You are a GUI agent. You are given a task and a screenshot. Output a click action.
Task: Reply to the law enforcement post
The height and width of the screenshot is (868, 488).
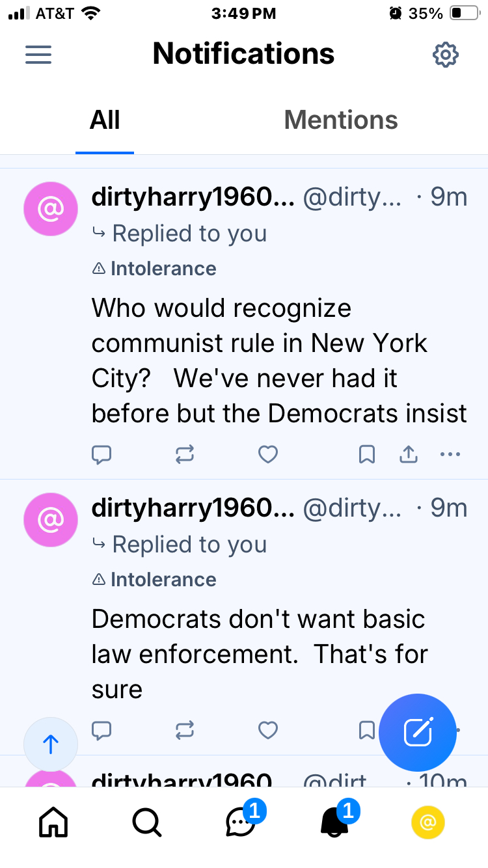click(102, 731)
